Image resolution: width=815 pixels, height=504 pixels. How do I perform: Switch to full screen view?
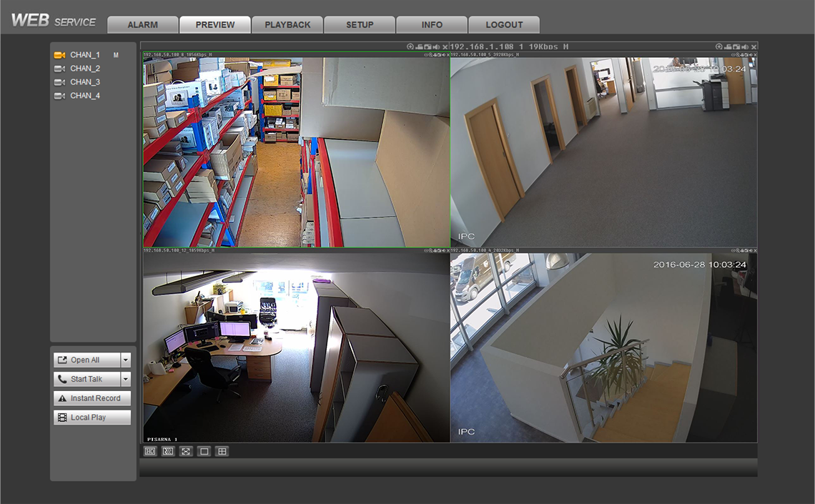point(186,451)
